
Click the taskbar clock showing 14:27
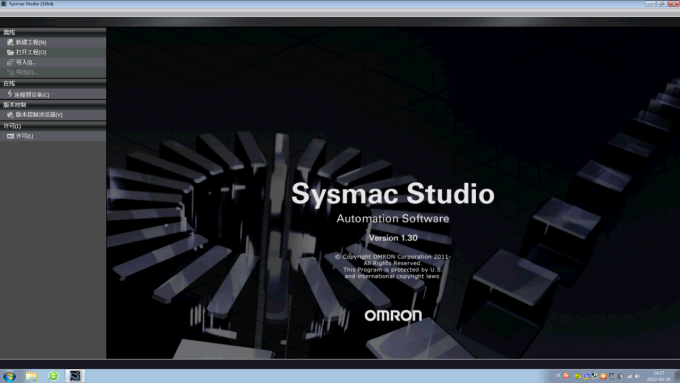(x=659, y=376)
